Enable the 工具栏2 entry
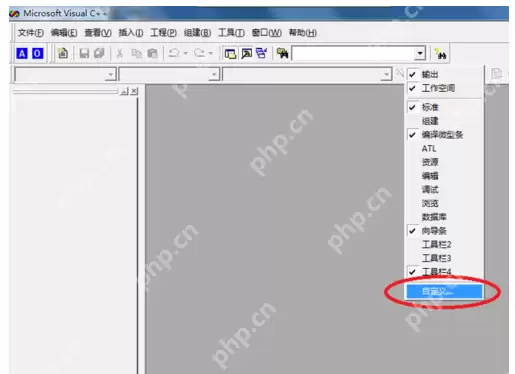Screen dimensions: 515x374 (445, 244)
